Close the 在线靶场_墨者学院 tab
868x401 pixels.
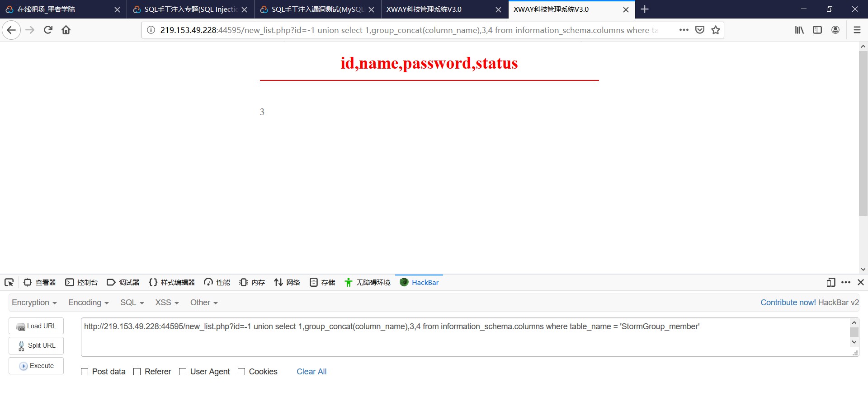[117, 9]
